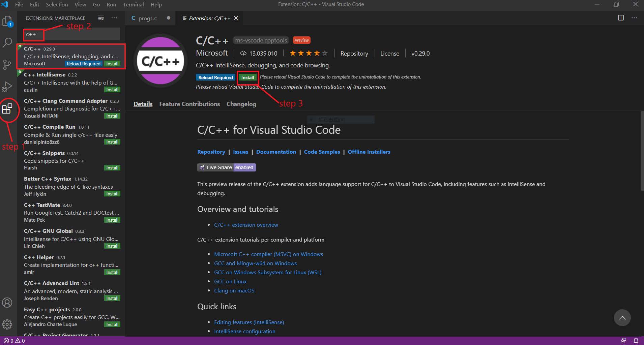Switch to the Feature Contributions tab

(189, 104)
